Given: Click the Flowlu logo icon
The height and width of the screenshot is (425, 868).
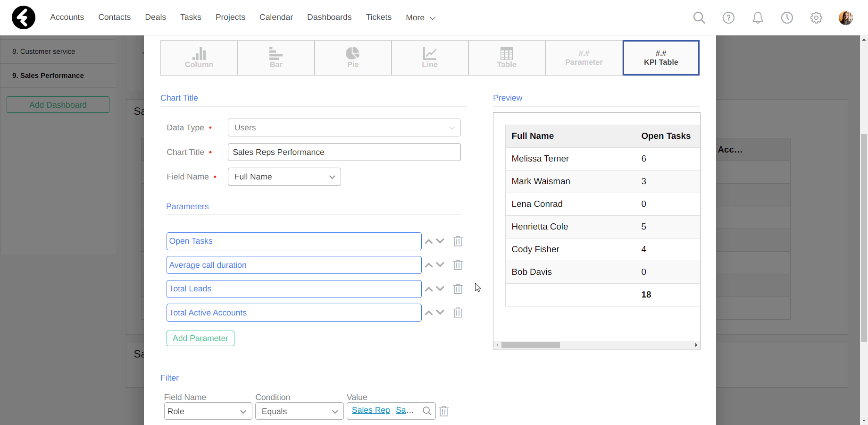Looking at the screenshot, I should pos(24,17).
